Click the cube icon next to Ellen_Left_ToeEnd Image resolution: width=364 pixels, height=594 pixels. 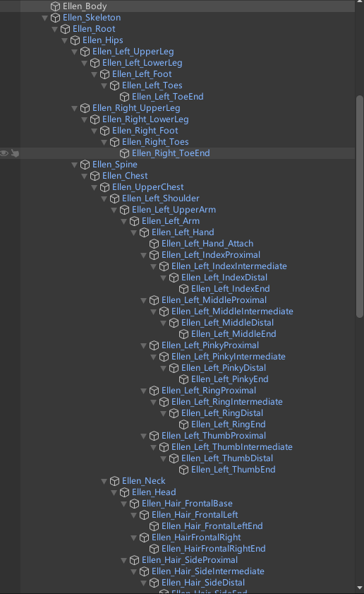click(x=124, y=97)
